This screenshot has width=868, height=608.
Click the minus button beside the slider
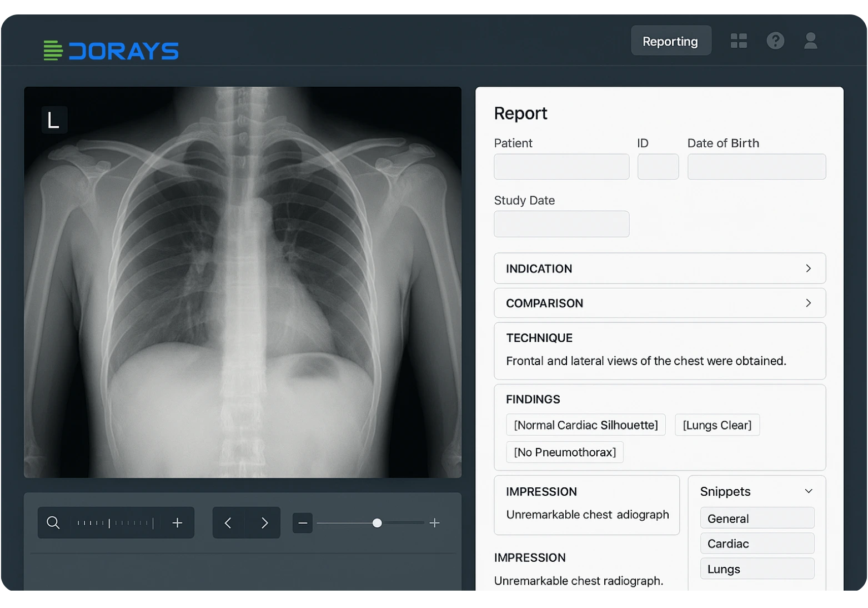pos(303,523)
